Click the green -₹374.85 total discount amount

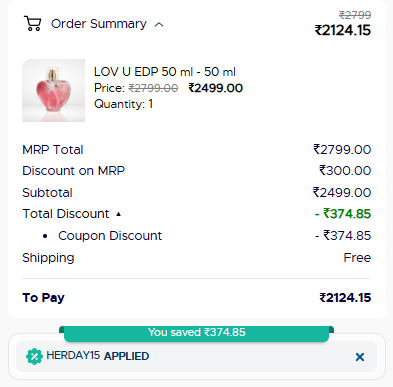343,214
